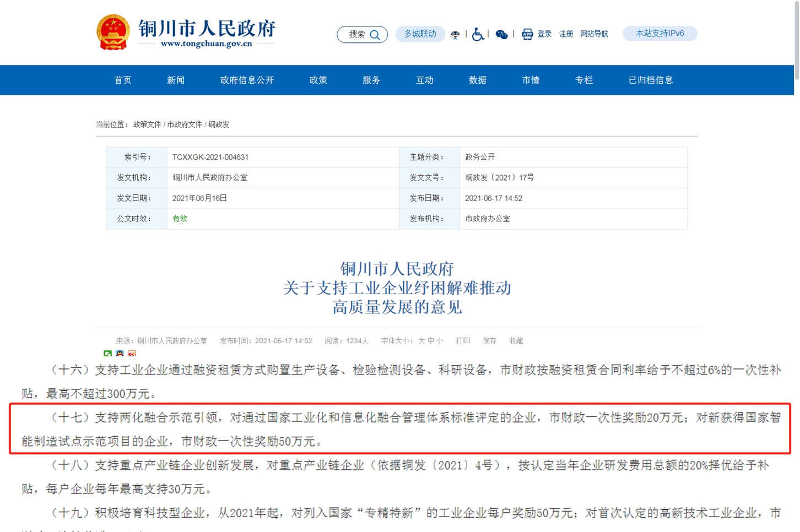Click 保存 to save the article
The height and width of the screenshot is (532, 800).
[x=489, y=341]
